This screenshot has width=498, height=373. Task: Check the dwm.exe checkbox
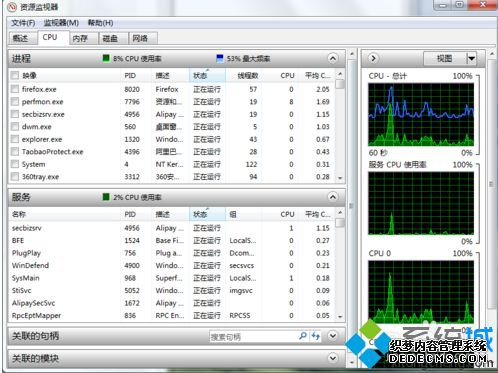[x=15, y=127]
